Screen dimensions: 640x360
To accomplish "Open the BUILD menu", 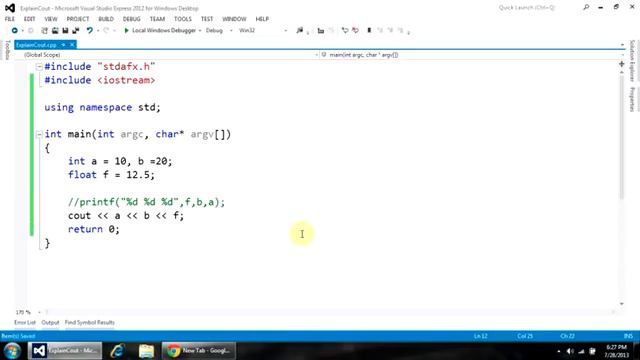I will [x=106, y=19].
